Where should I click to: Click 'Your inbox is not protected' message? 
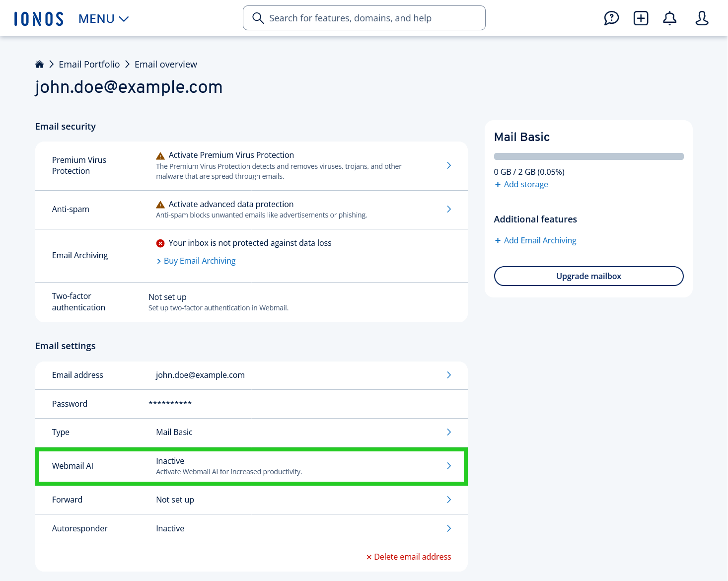pos(250,243)
